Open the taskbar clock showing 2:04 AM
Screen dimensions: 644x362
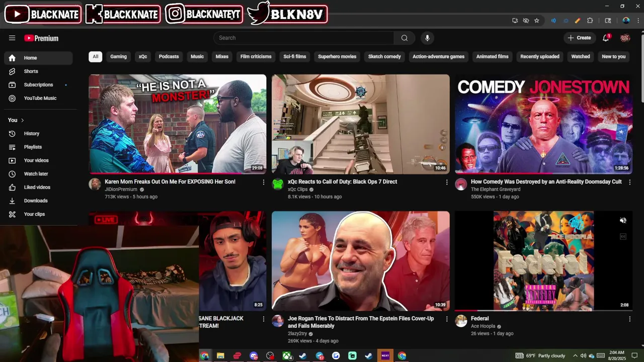(617, 355)
